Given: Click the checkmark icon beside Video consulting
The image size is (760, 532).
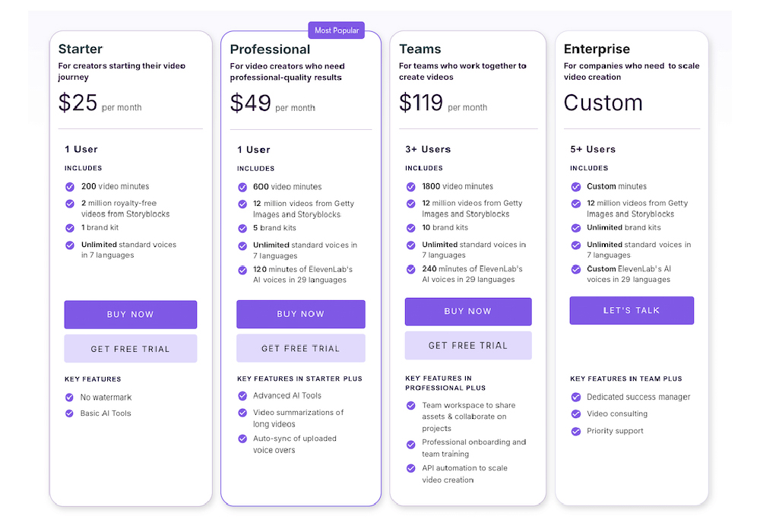Looking at the screenshot, I should click(x=576, y=413).
